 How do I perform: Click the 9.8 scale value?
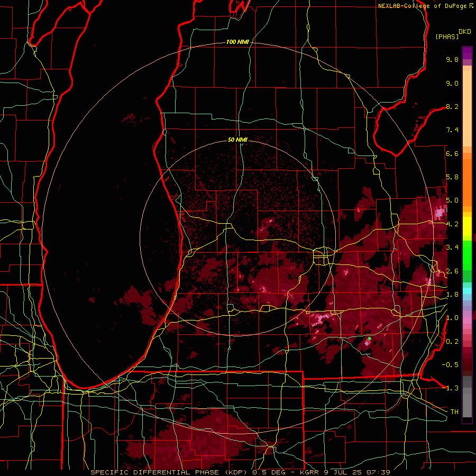[452, 59]
